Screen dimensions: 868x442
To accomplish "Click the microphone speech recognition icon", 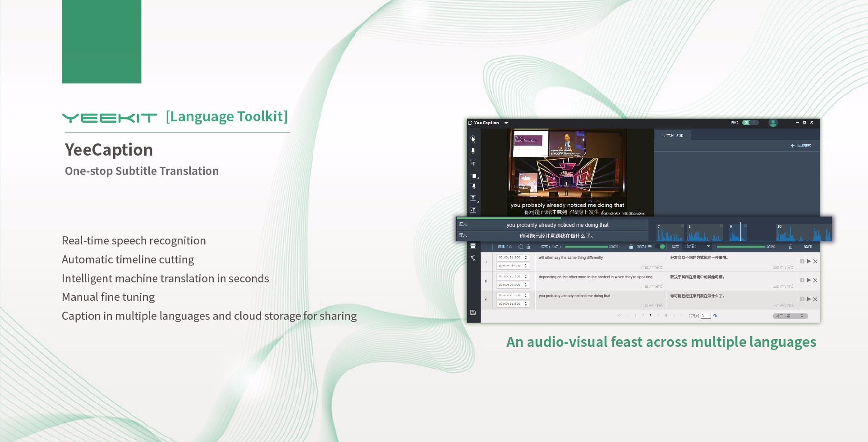I will (473, 151).
